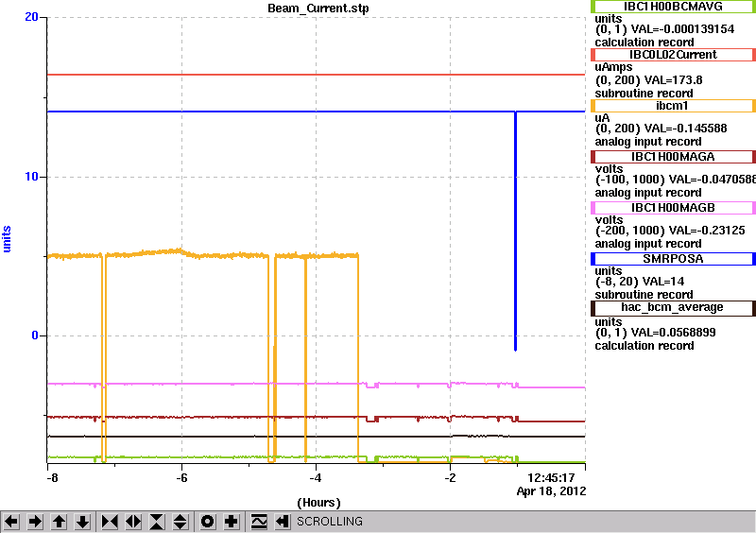This screenshot has height=533, width=756.
Task: Select the IBC0L02Current legend entry
Action: (x=673, y=55)
